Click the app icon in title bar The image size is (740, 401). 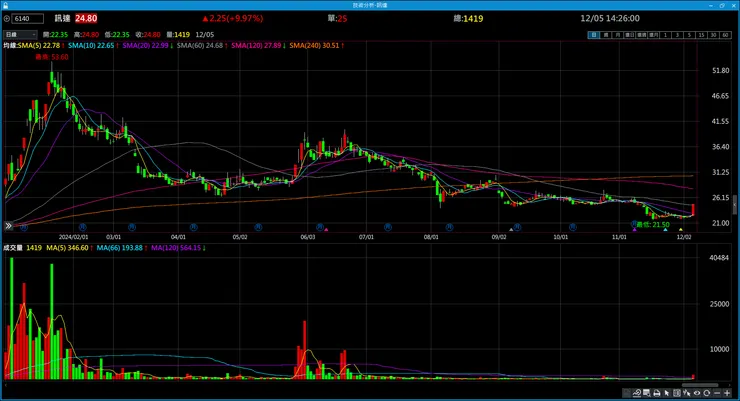tap(6, 5)
